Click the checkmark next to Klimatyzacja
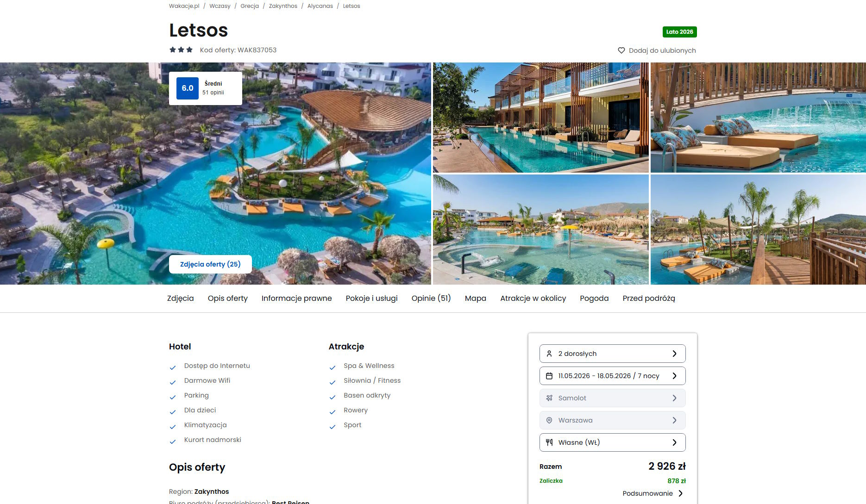The height and width of the screenshot is (504, 866). point(173,427)
